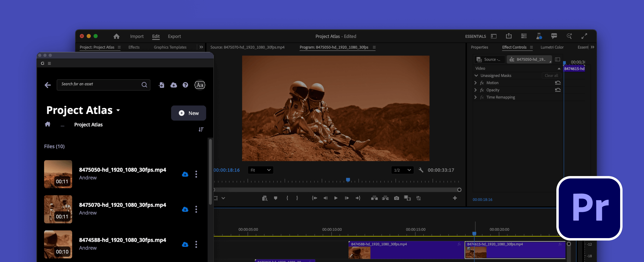This screenshot has width=644, height=262.
Task: Reset the Motion effect parameters
Action: click(x=558, y=83)
